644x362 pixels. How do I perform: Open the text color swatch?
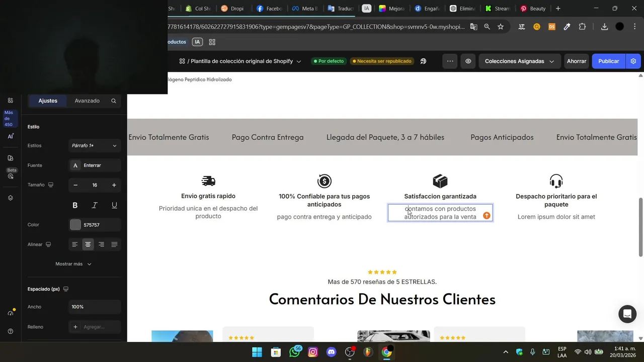[x=75, y=225]
